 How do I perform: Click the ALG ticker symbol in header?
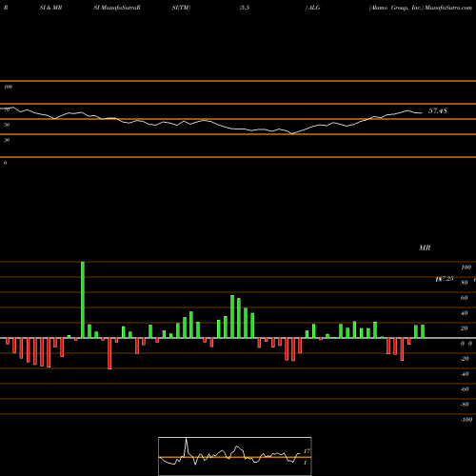click(314, 8)
